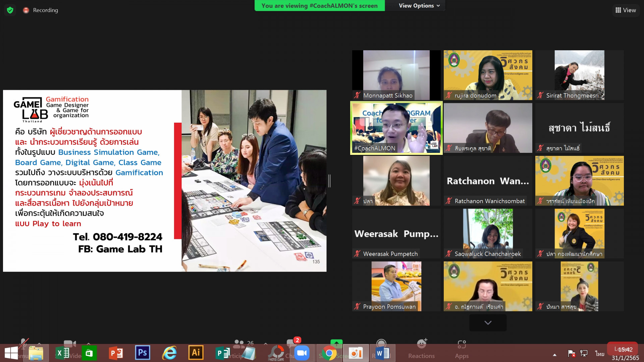
Task: Select Saowaluck Chanchairoek video tile
Action: point(488,233)
